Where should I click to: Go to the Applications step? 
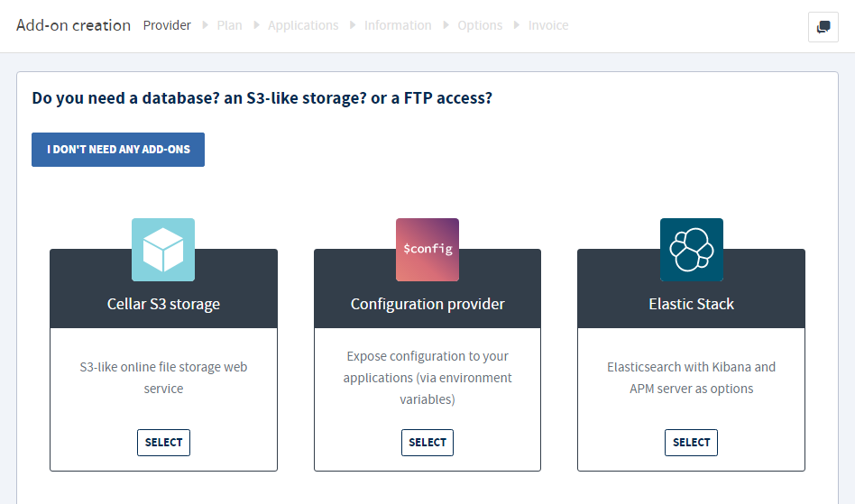[x=303, y=25]
